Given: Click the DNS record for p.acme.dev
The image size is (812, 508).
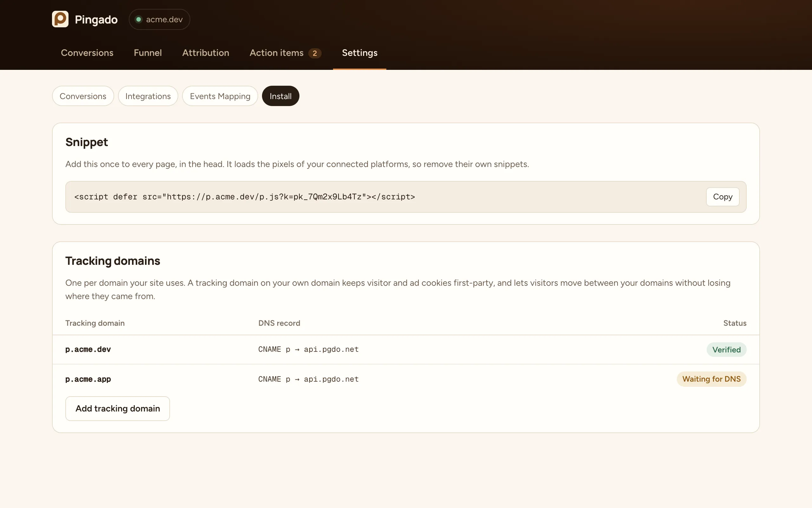Looking at the screenshot, I should [x=308, y=350].
